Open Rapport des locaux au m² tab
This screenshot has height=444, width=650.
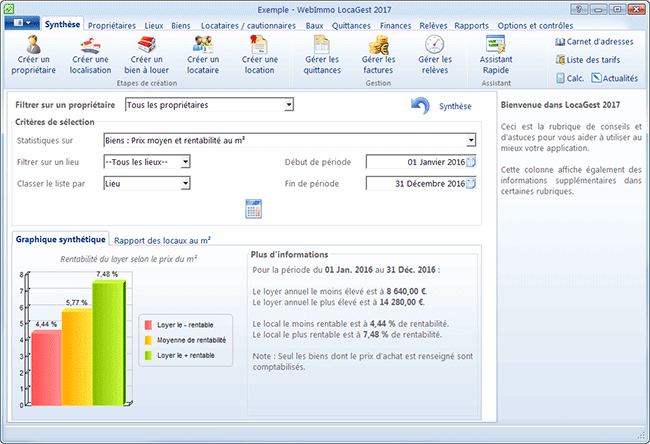click(162, 240)
